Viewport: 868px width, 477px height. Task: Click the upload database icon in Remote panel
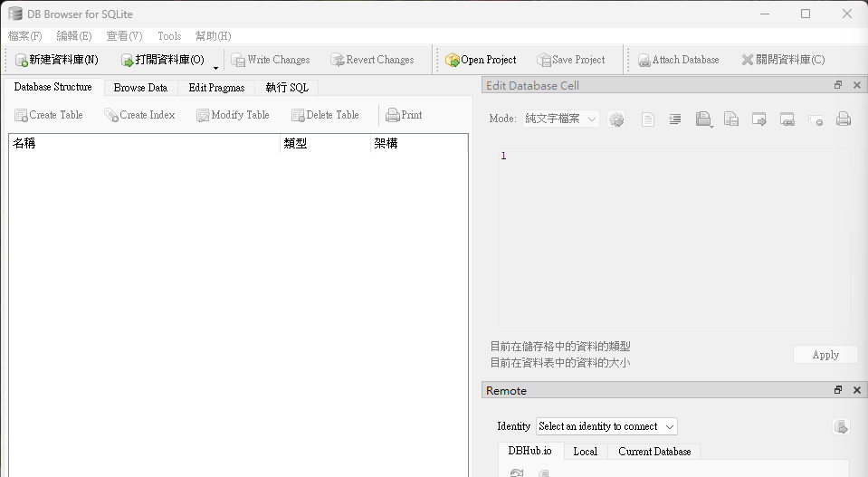click(841, 426)
